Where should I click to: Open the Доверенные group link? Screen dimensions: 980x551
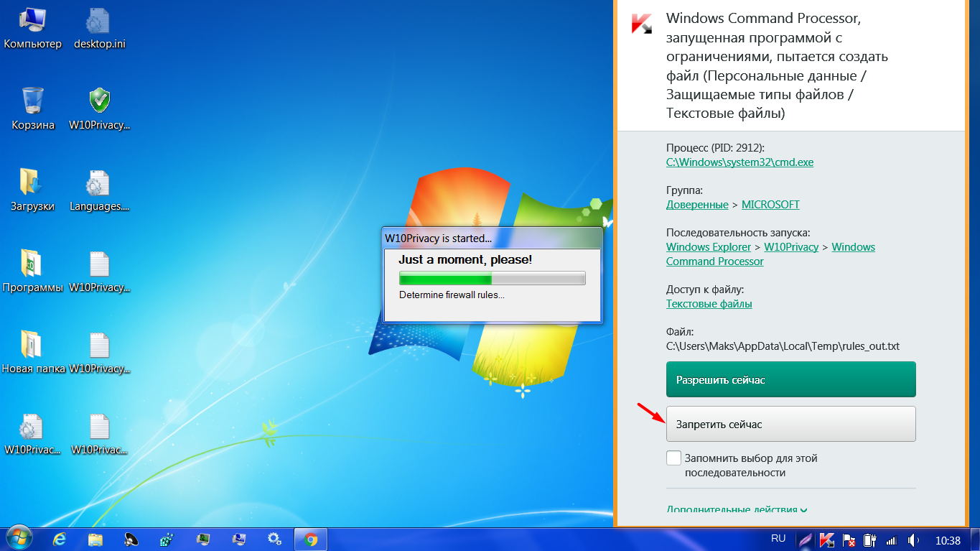[697, 205]
